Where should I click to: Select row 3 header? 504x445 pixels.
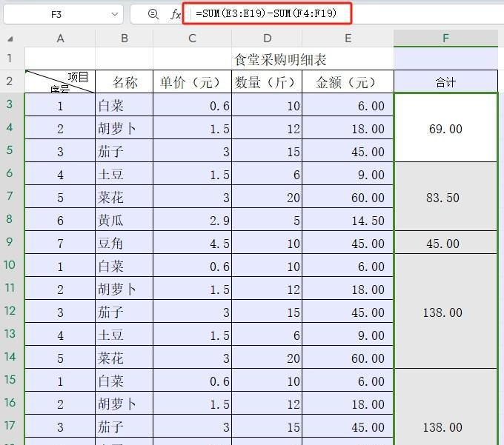coord(10,104)
